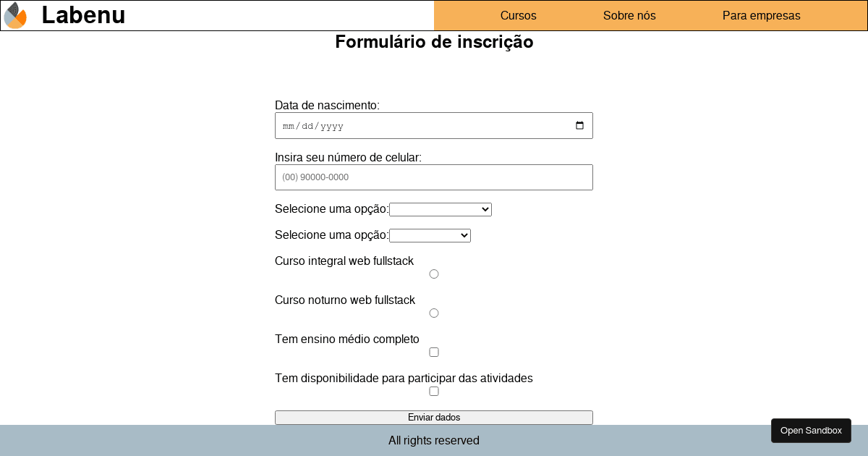Image resolution: width=868 pixels, height=456 pixels.
Task: Check Tem disponibilidade para participar das atividades
Action: tap(434, 391)
